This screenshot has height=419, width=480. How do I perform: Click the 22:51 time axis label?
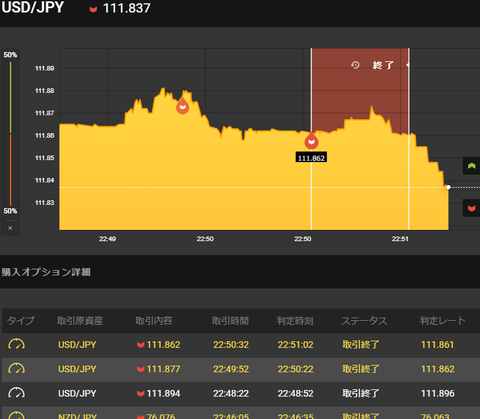pos(400,239)
